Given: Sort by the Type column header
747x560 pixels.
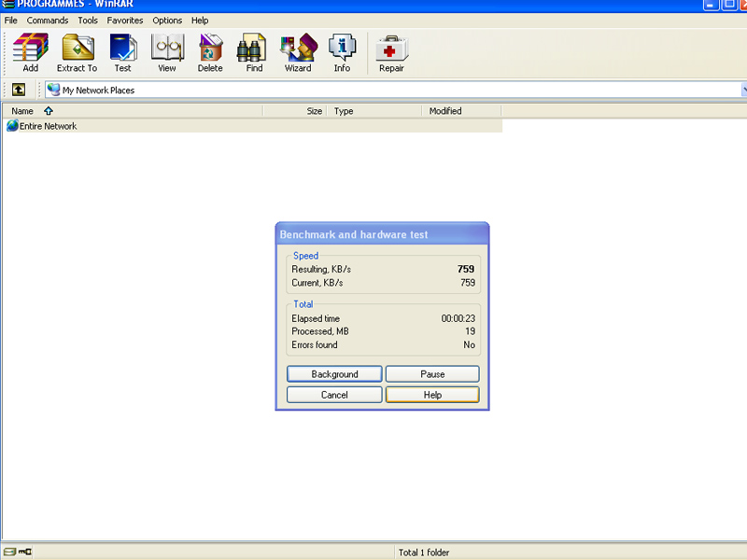Looking at the screenshot, I should [x=374, y=111].
